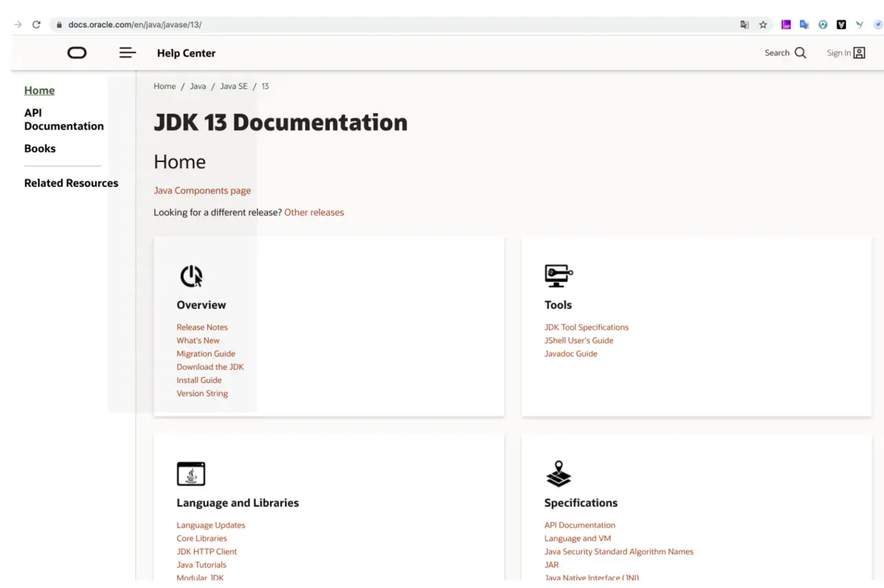Open the Install Guide link
Viewport: 884px width, 588px height.
(200, 380)
